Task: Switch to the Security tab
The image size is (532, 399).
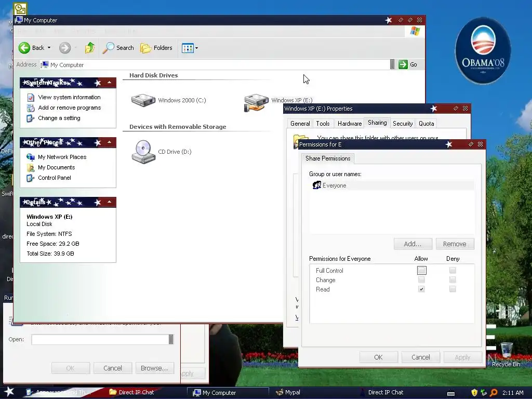Action: click(x=403, y=124)
